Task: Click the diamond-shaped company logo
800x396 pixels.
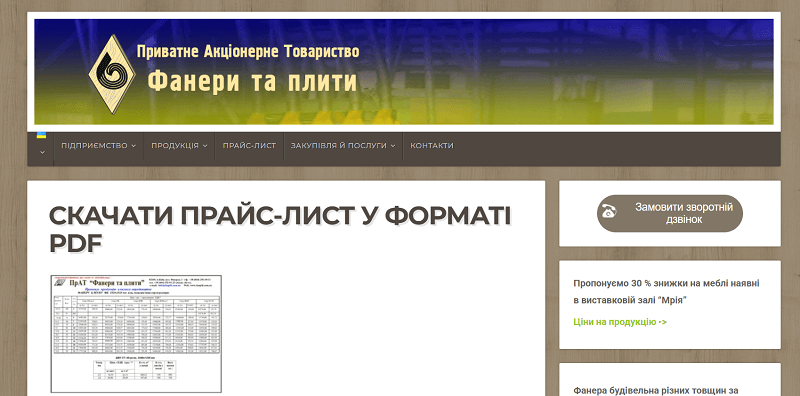Action: (112, 75)
